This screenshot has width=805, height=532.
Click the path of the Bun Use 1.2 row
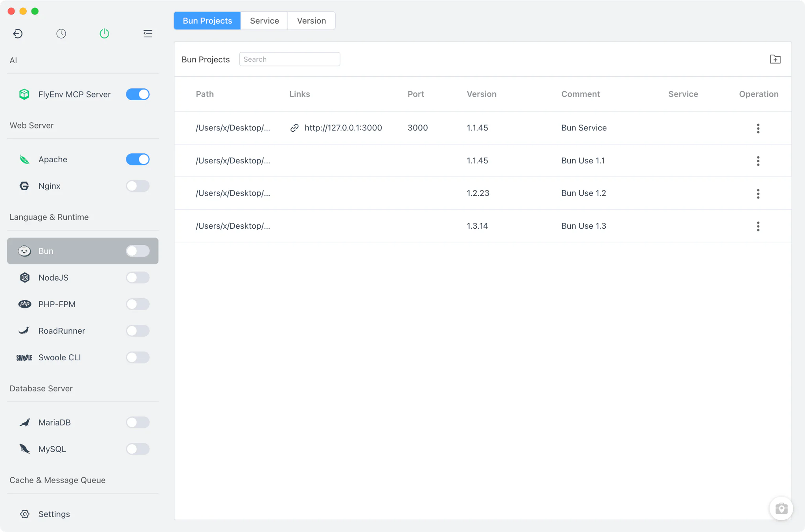click(x=233, y=193)
